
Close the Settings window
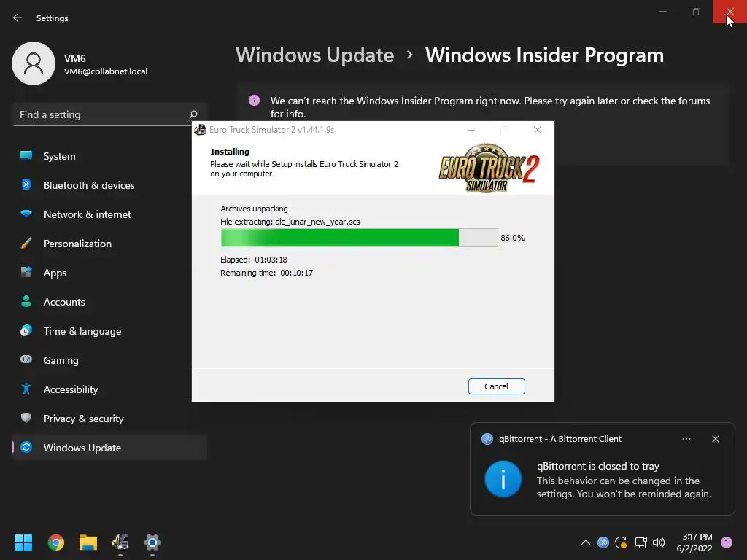tap(729, 12)
